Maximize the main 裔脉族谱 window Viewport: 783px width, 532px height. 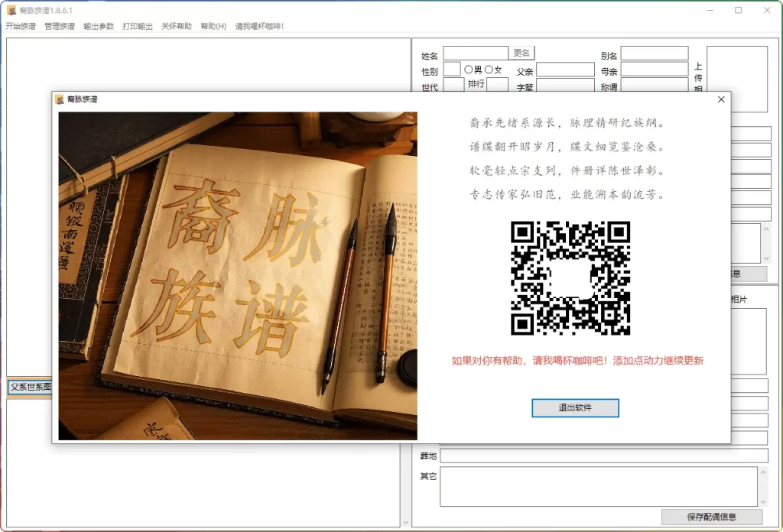(x=738, y=10)
